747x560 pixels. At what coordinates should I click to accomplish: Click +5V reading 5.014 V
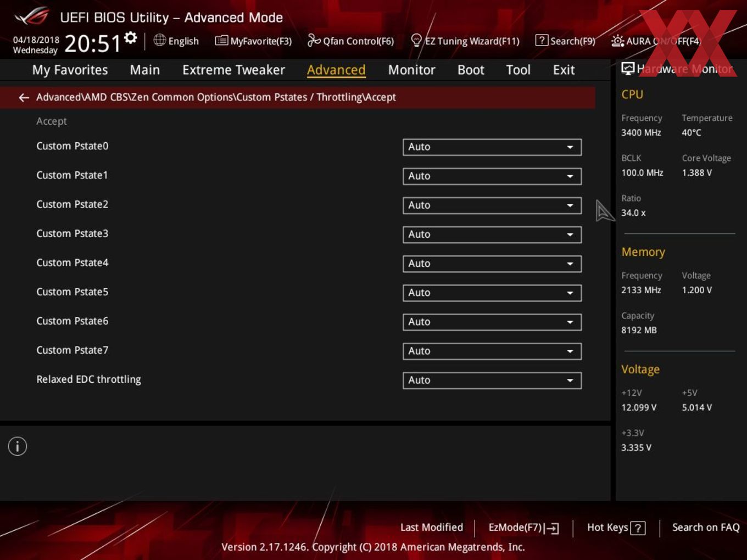coord(697,407)
